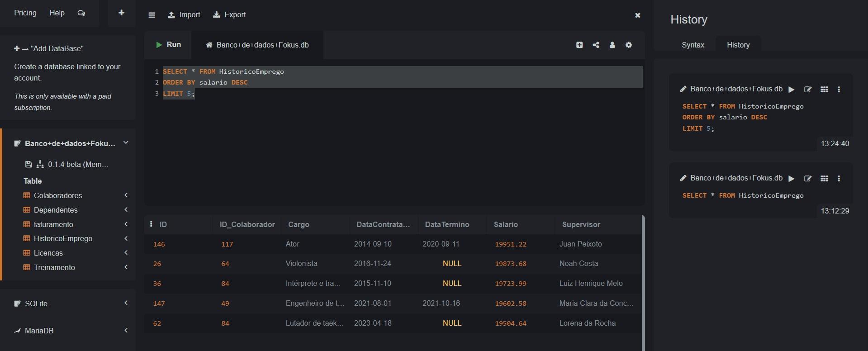This screenshot has width=868, height=351.
Task: Select the Banco+de+dados+Fokus.db editor tab
Action: point(257,45)
